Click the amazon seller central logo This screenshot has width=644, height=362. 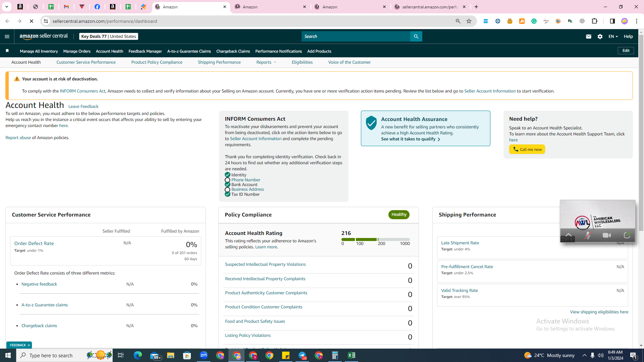click(44, 37)
